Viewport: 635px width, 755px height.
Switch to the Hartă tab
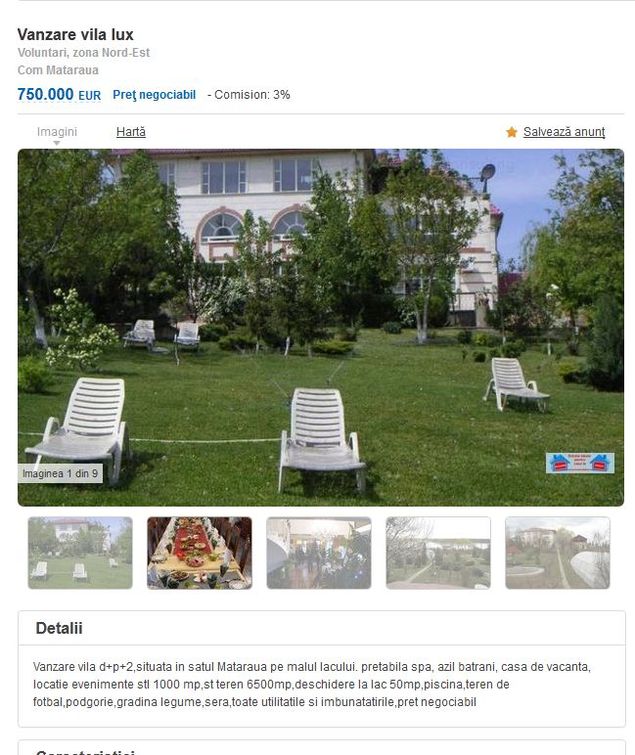click(131, 131)
